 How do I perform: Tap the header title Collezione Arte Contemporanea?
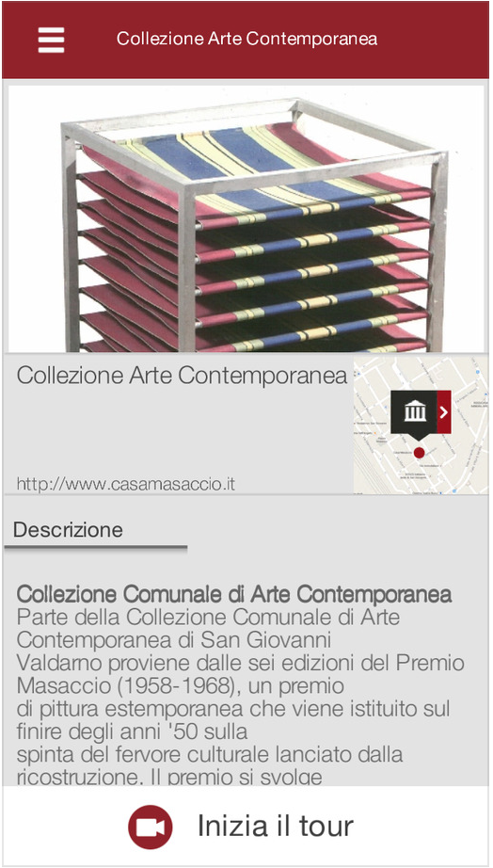click(x=246, y=39)
